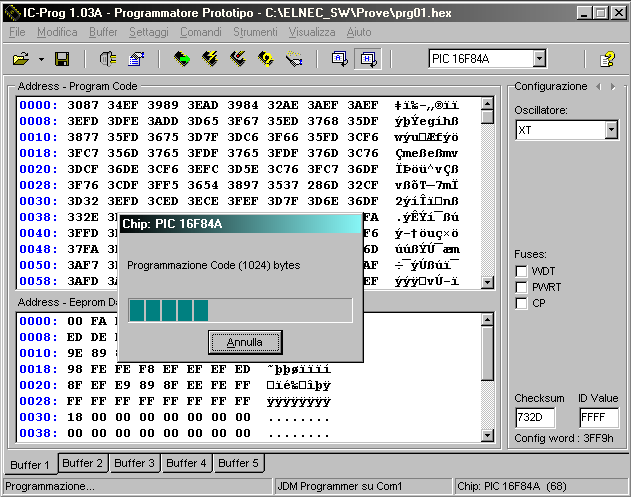Enable the WDT fuse checkbox
631x497 pixels.
[x=521, y=271]
